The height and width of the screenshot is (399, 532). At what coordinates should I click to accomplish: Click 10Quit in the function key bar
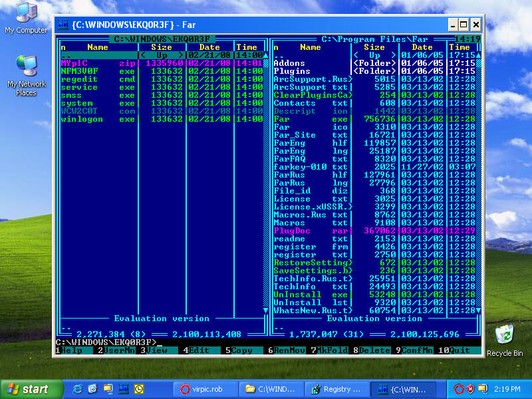pos(460,350)
